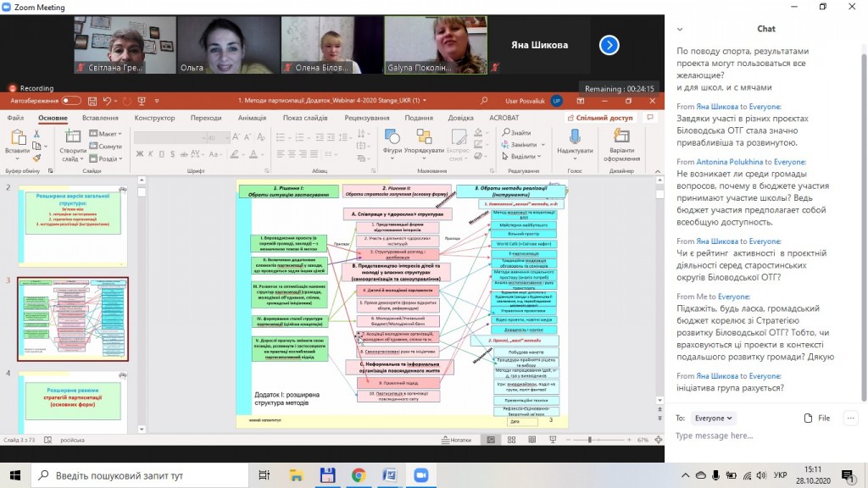The width and height of the screenshot is (868, 488).
Task: Switch to Reading view icon
Action: pos(532,440)
